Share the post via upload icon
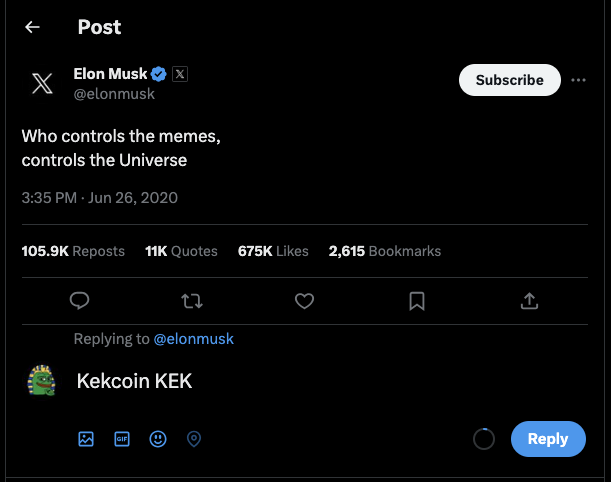 [x=530, y=300]
